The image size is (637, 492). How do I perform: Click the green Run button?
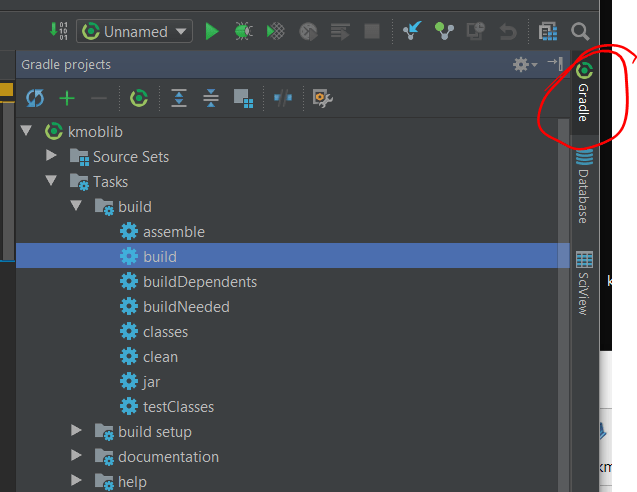(212, 31)
